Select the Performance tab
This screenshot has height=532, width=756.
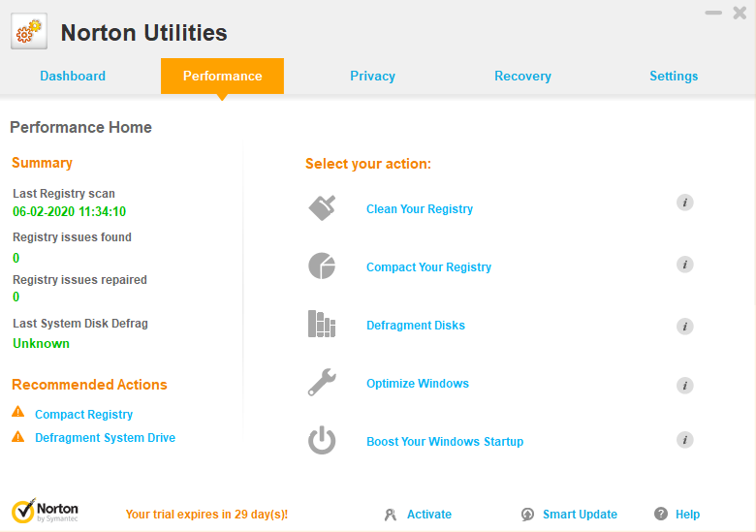tap(222, 77)
